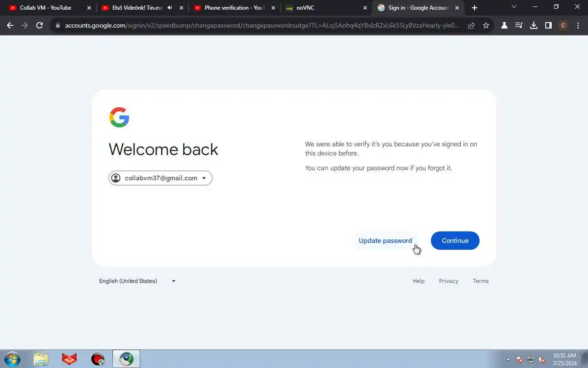Screen dimensions: 588x368
Task: Click the active browser taskbar icon
Action: pyautogui.click(x=126, y=359)
